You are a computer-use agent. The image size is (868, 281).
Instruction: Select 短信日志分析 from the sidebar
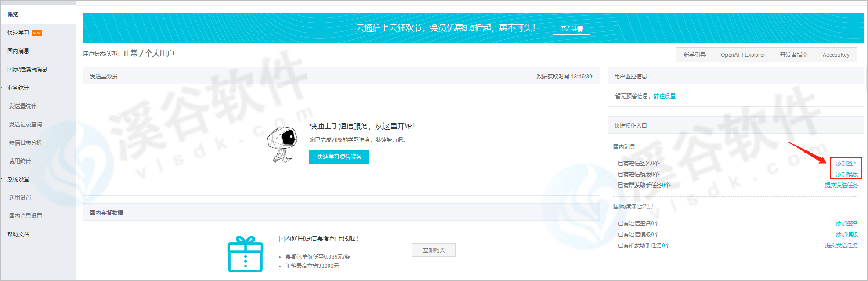click(x=25, y=142)
